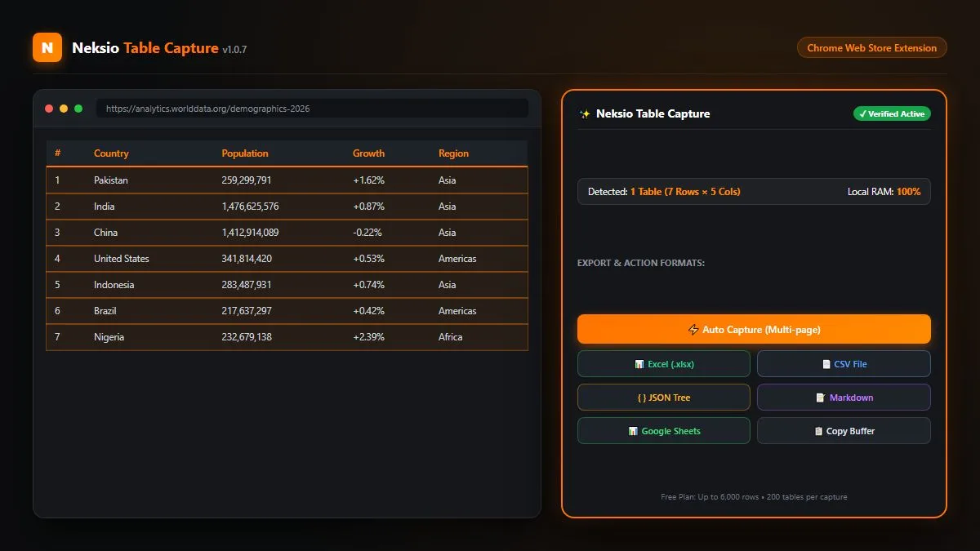Click the Detected 1 Table status bar
This screenshot has width=980, height=551.
tap(754, 192)
